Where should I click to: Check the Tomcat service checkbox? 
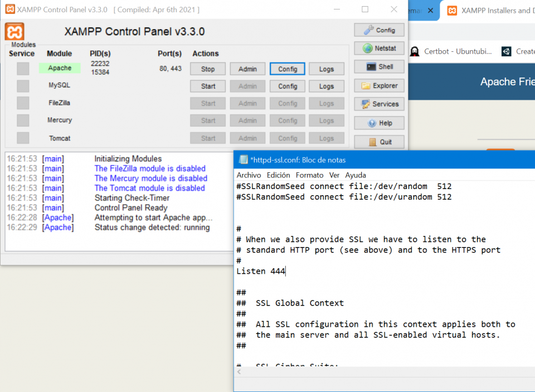pyautogui.click(x=22, y=138)
